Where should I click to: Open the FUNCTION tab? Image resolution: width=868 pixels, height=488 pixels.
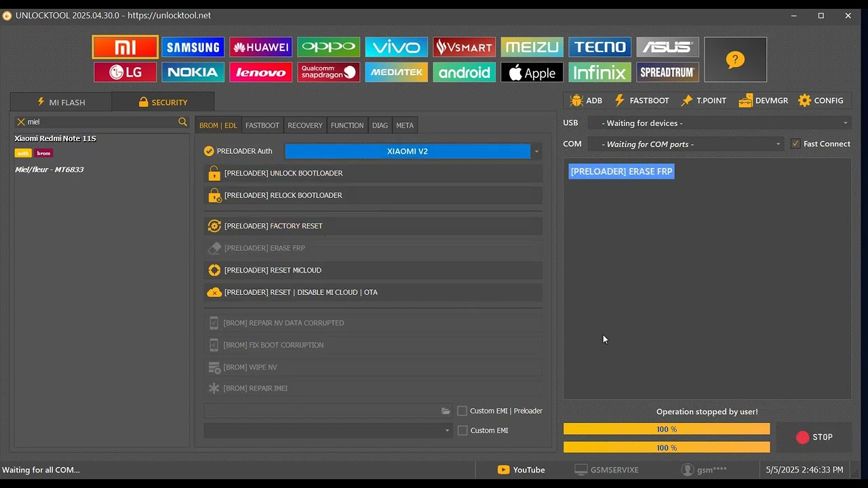click(347, 125)
